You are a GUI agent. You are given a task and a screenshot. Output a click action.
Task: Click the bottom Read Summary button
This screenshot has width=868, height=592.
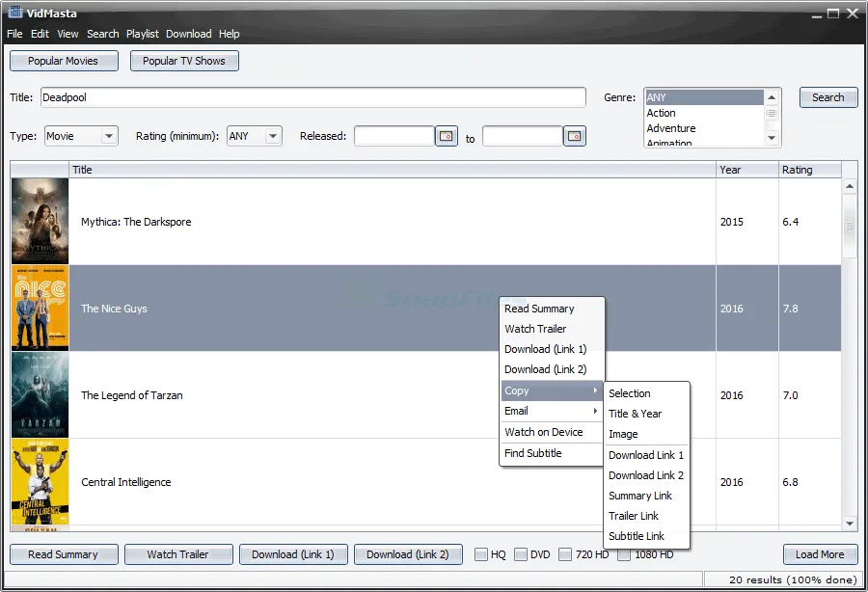[x=64, y=554]
